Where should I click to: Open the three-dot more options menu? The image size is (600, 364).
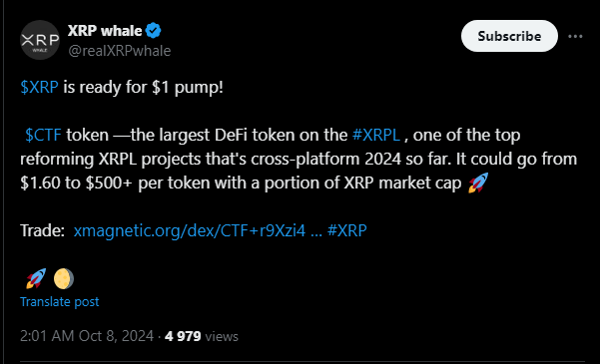tap(575, 36)
